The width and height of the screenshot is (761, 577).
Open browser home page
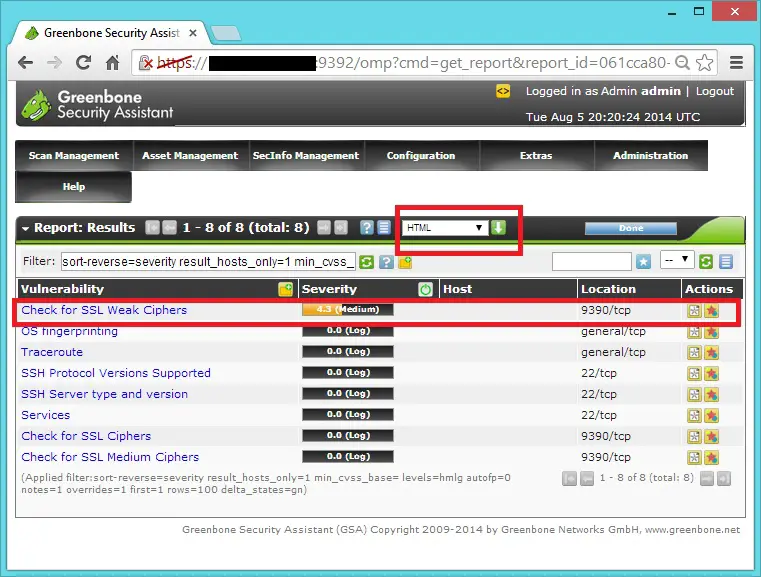pyautogui.click(x=113, y=62)
